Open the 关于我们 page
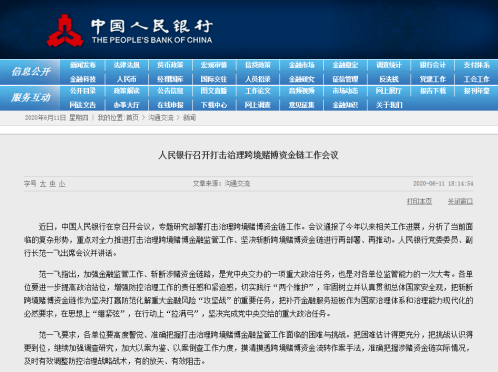Viewport: 498px width, 372px height. 389,105
